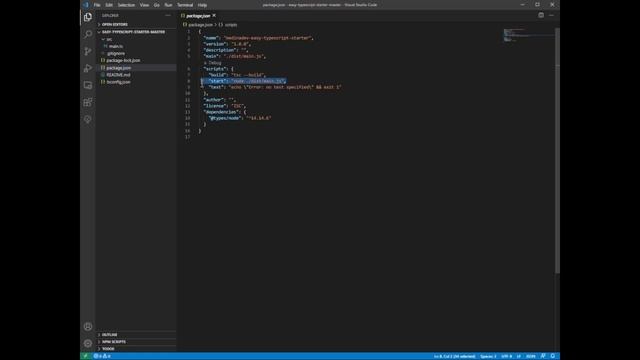Open the Manage gear icon
This screenshot has width=640, height=360.
click(88, 343)
